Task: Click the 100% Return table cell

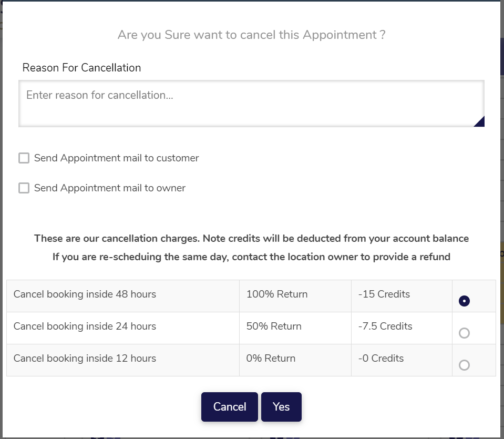Action: coord(295,296)
